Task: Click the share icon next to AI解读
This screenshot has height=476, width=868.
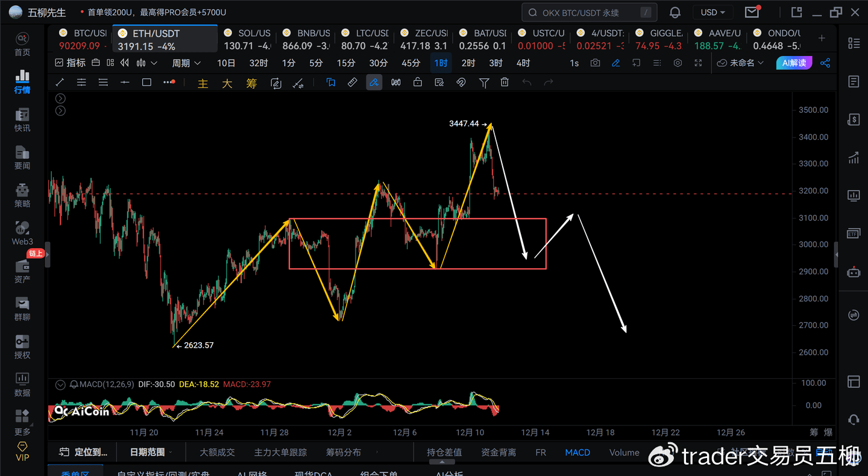Action: click(x=826, y=63)
